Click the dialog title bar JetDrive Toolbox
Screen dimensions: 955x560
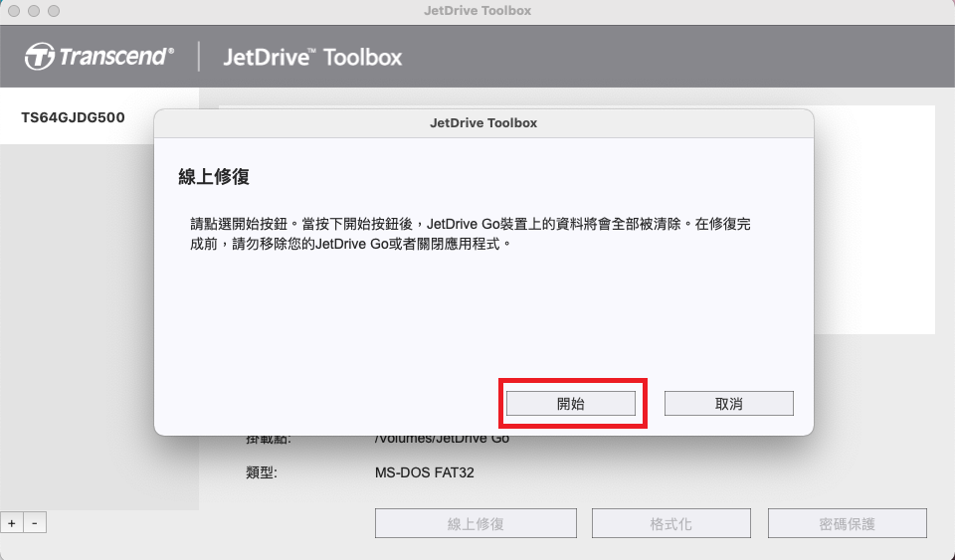click(483, 123)
